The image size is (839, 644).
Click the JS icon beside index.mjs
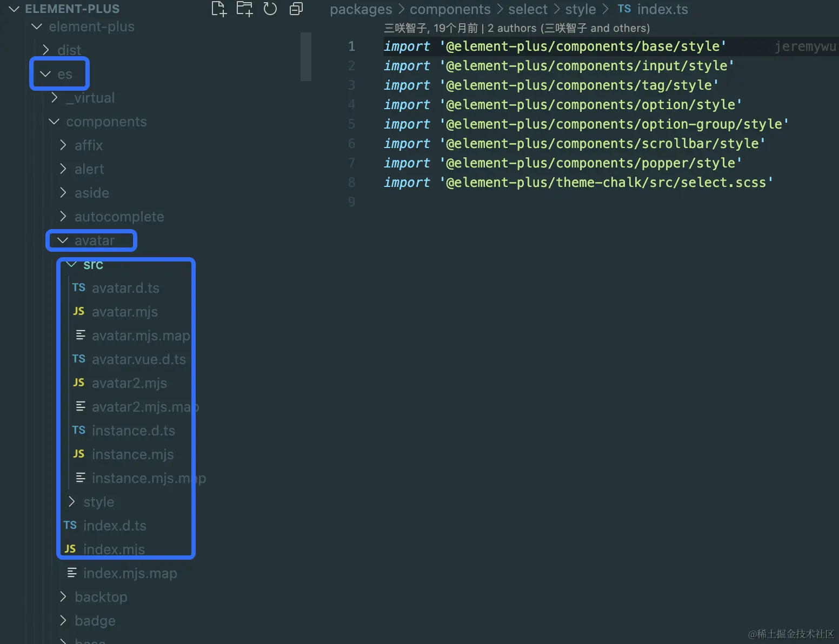[70, 549]
